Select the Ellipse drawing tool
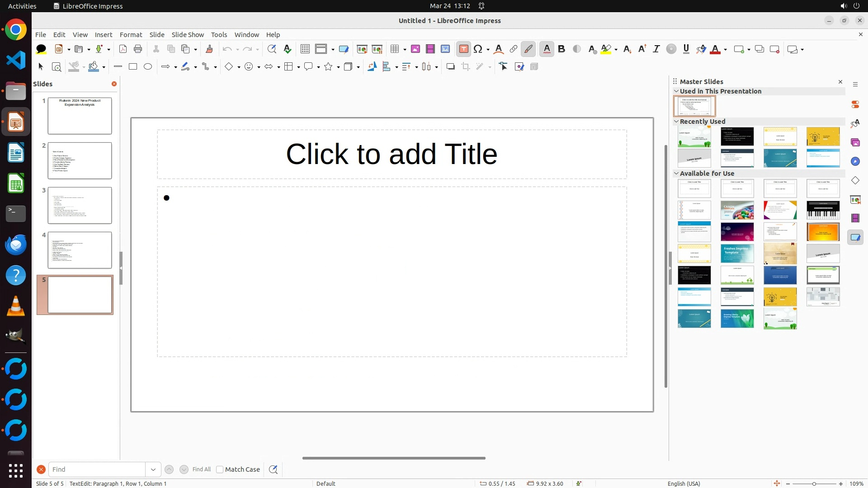 tap(148, 67)
